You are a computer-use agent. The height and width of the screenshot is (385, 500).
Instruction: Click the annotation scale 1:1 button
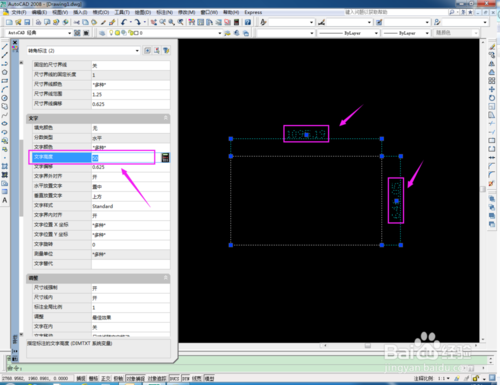(443, 378)
